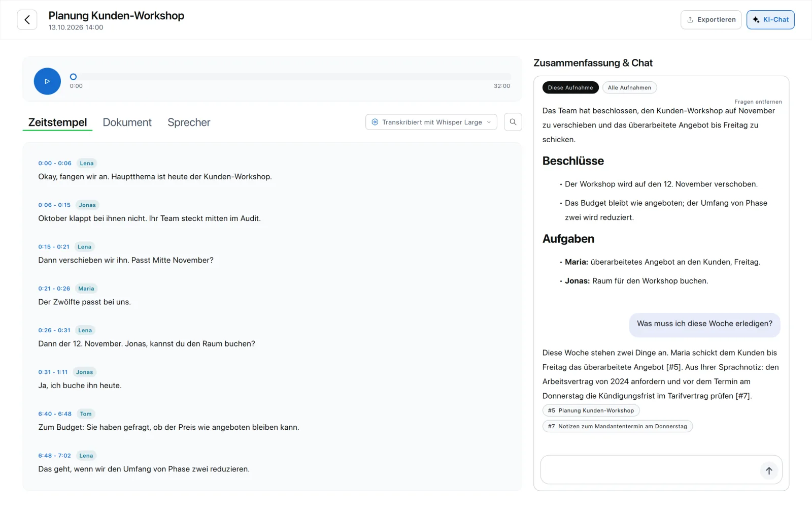Click the Tom speaker tag
This screenshot has width=812, height=508.
point(86,414)
